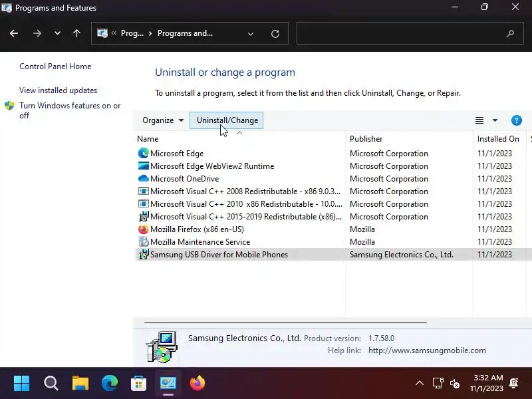Open the blue Help button
Image resolution: width=532 pixels, height=399 pixels.
pyautogui.click(x=517, y=120)
